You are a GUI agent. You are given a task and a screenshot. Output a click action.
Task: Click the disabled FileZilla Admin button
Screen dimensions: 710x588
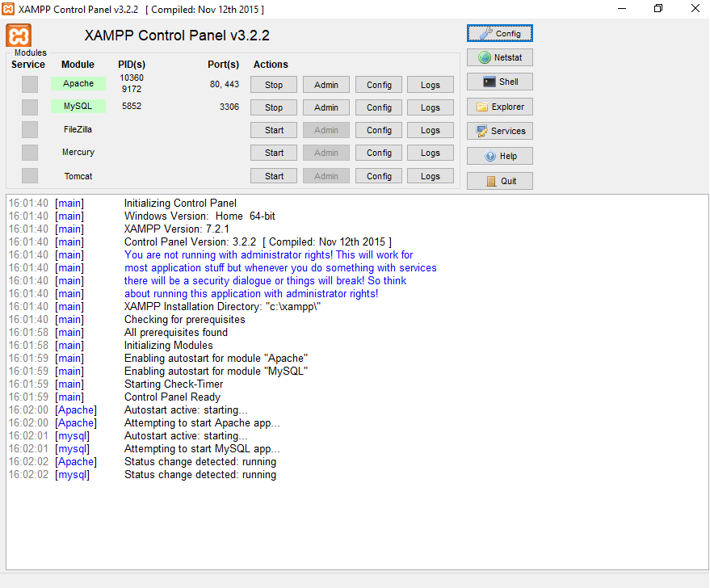coord(326,130)
